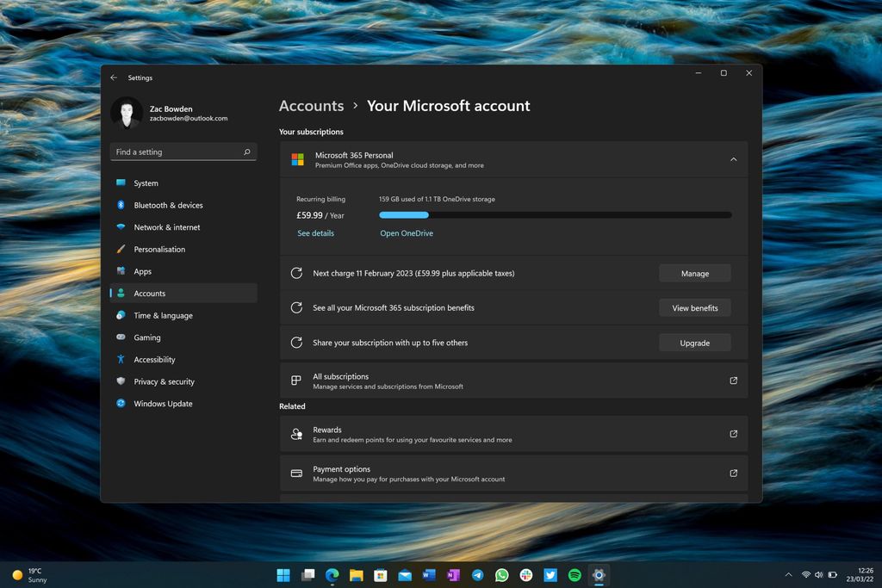The height and width of the screenshot is (588, 882).
Task: Launch Spotify from the taskbar
Action: [x=574, y=574]
